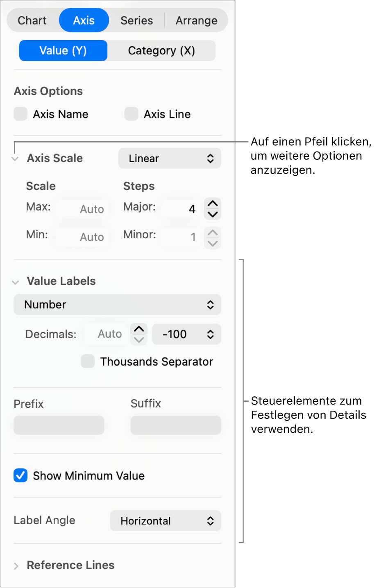Collapse the Value Labels section
388x588 pixels.
pyautogui.click(x=16, y=282)
